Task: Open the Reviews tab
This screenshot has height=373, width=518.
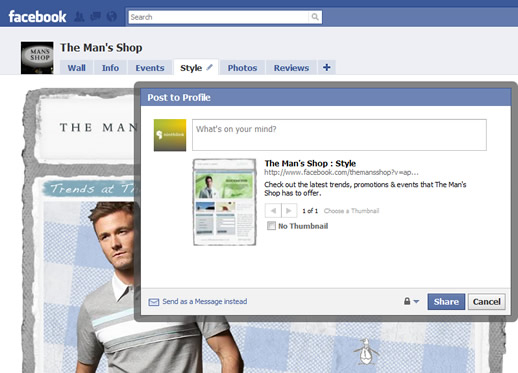Action: pyautogui.click(x=291, y=68)
